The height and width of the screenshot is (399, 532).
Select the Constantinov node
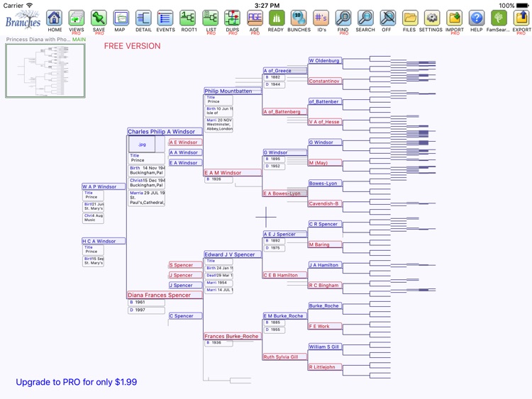325,81
